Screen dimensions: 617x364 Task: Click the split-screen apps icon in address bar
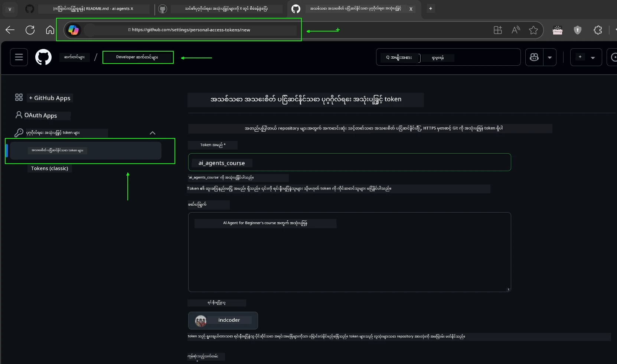[x=497, y=30]
